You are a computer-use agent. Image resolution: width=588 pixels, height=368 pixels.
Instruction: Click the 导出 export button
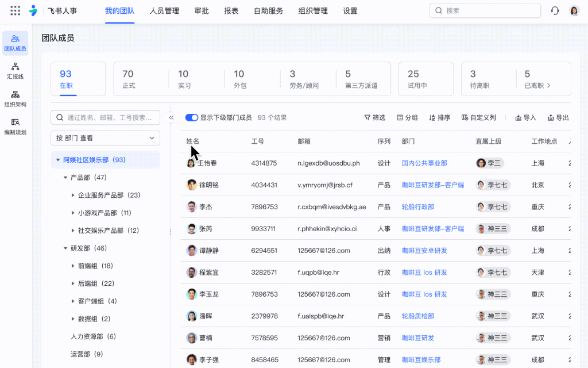point(558,117)
